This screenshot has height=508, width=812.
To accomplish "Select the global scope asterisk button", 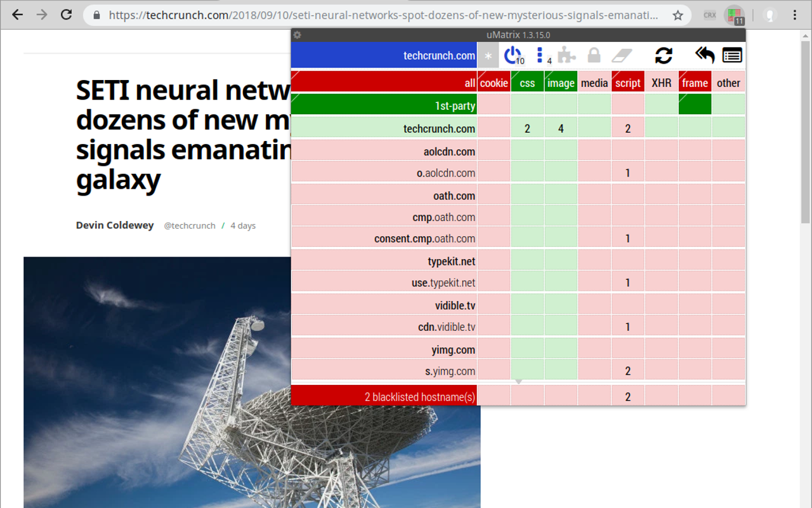I will point(488,56).
